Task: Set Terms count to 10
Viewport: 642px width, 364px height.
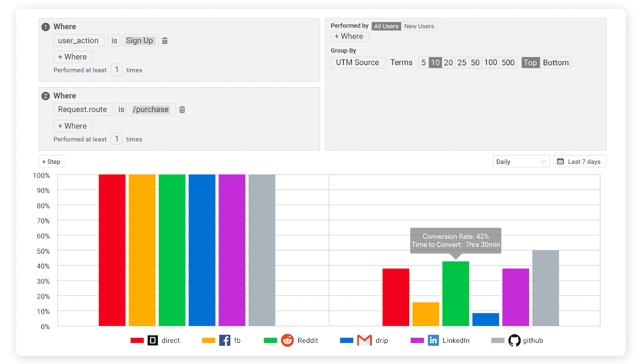Action: [435, 63]
